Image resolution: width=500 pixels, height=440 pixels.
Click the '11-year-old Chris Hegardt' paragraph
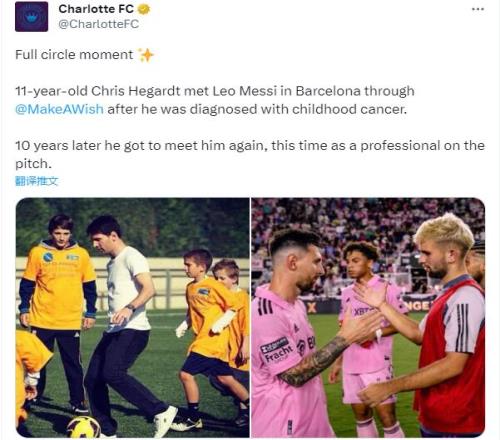click(215, 100)
